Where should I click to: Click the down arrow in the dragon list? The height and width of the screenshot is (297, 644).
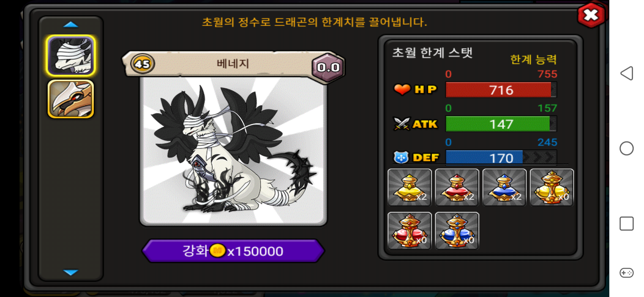[x=71, y=272]
